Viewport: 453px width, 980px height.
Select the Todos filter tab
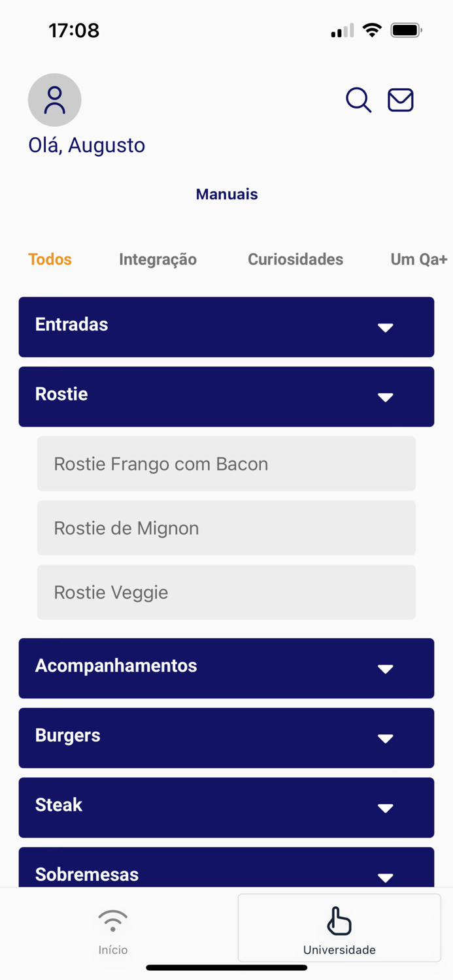pyautogui.click(x=50, y=259)
